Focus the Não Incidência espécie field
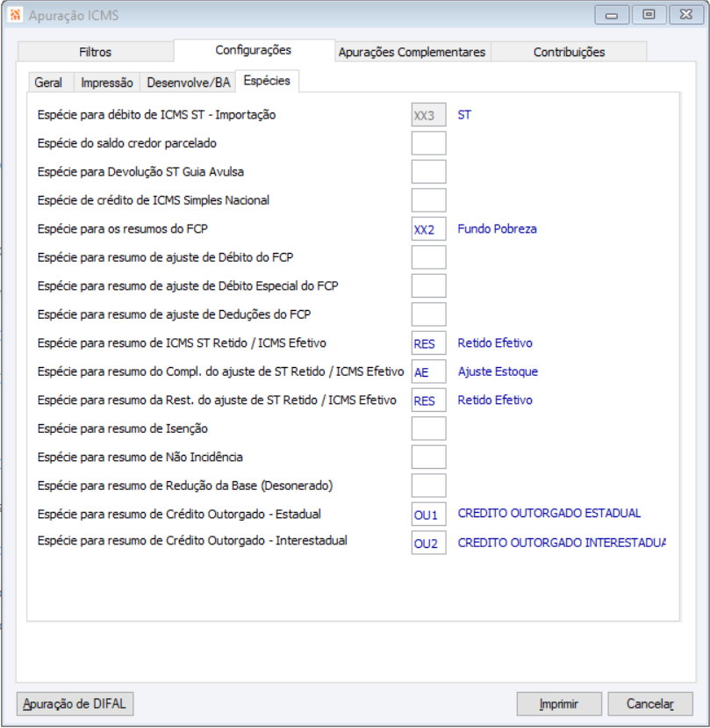Viewport: 710px width, 728px height. pyautogui.click(x=428, y=457)
